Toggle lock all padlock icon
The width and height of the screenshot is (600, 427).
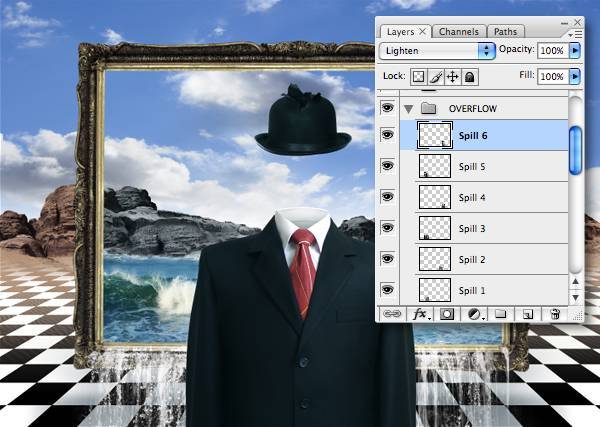click(x=470, y=77)
